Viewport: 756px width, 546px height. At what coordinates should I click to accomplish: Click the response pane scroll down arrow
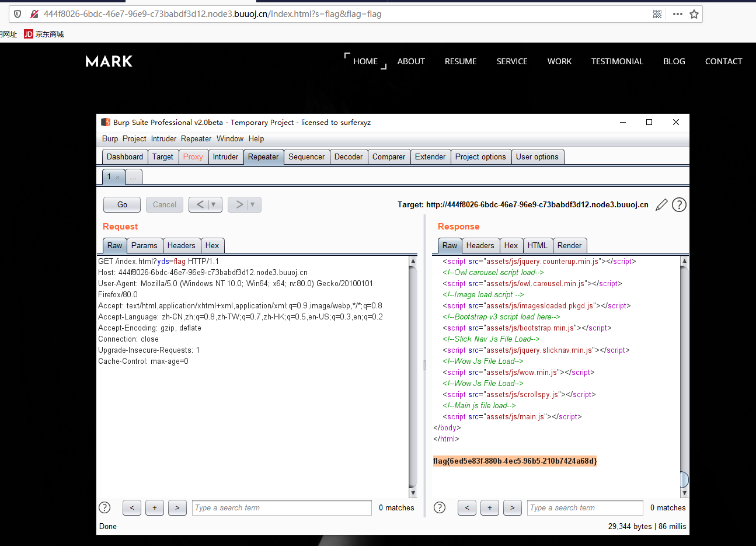click(685, 493)
